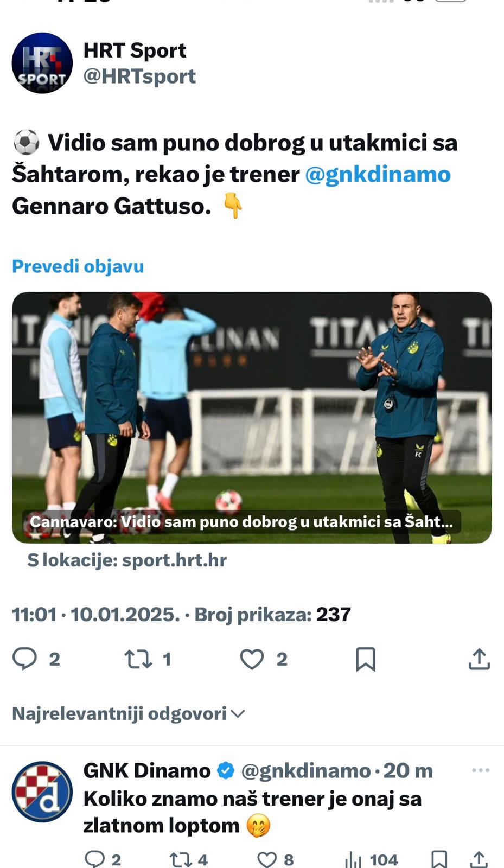504x868 pixels.
Task: Open the GNK Dinamo reply options menu
Action: tap(481, 770)
